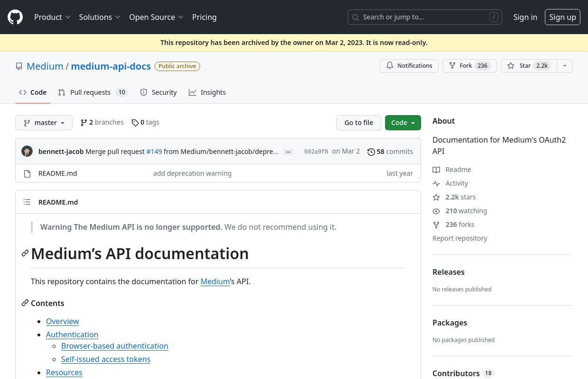This screenshot has width=588, height=379.
Task: Click the book icon next to Readme
Action: pos(436,170)
